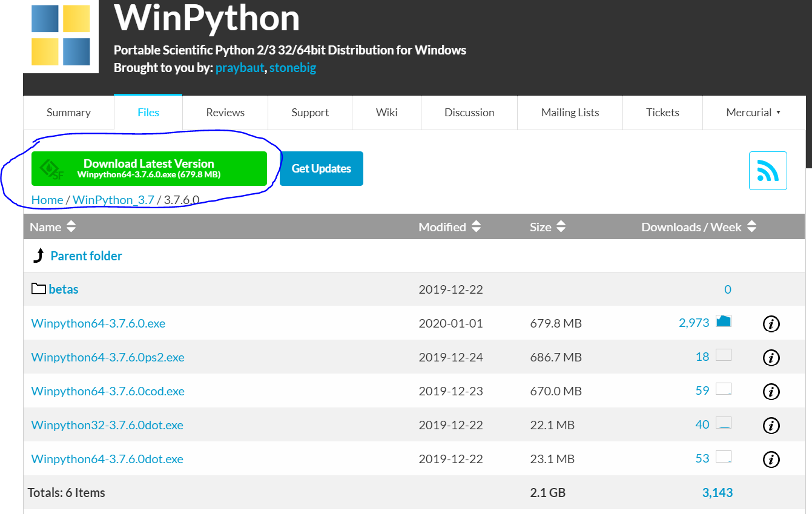Sort files by Modified date

449,226
